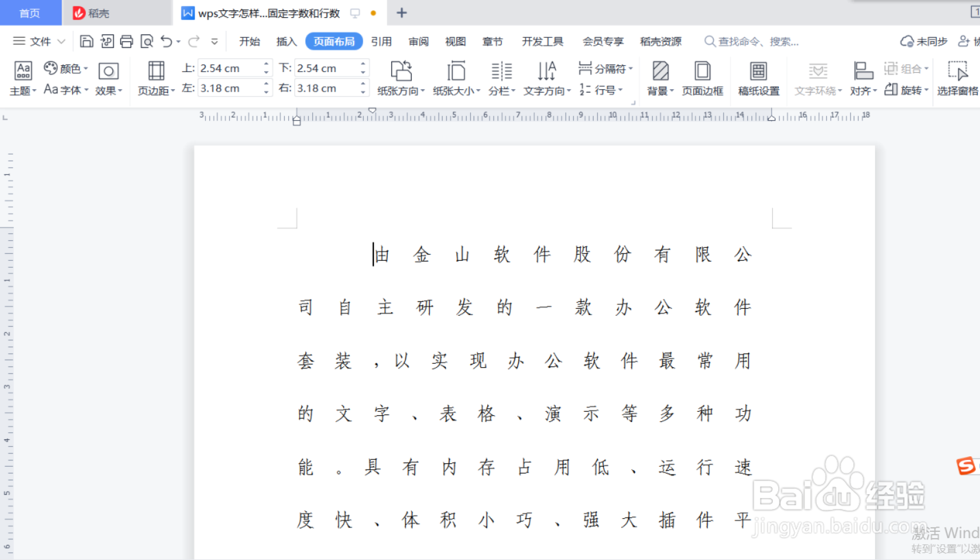Image resolution: width=980 pixels, height=560 pixels.
Task: Select the wps文字怎样 document tab
Action: click(x=279, y=13)
